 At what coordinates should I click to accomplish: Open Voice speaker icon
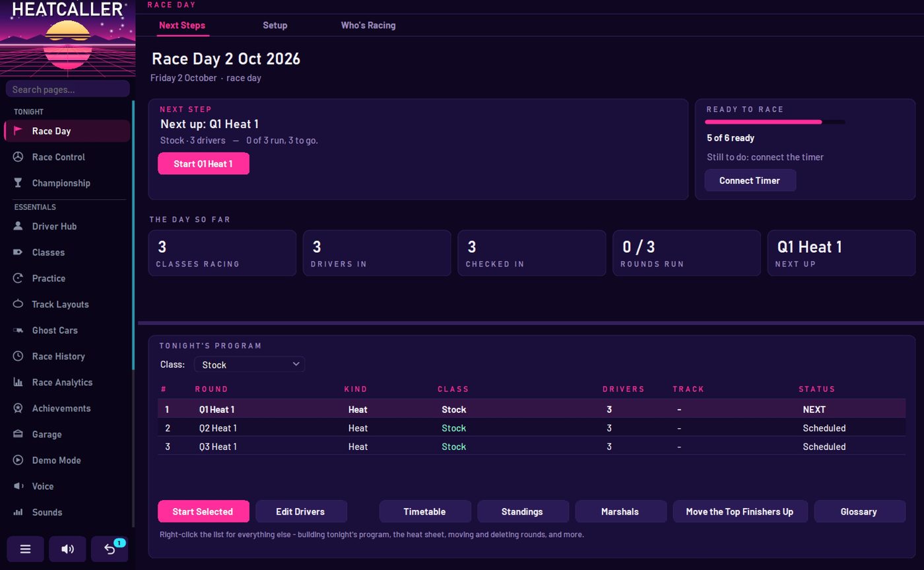tap(18, 486)
